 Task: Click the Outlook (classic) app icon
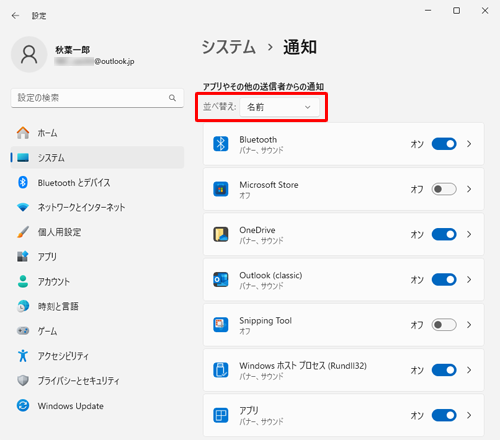tap(221, 280)
